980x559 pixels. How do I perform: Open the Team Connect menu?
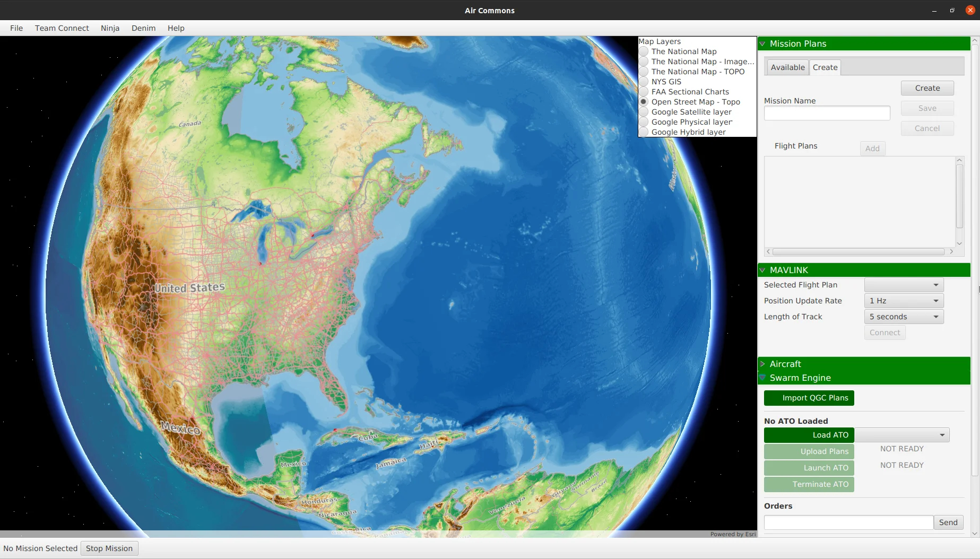pos(62,28)
